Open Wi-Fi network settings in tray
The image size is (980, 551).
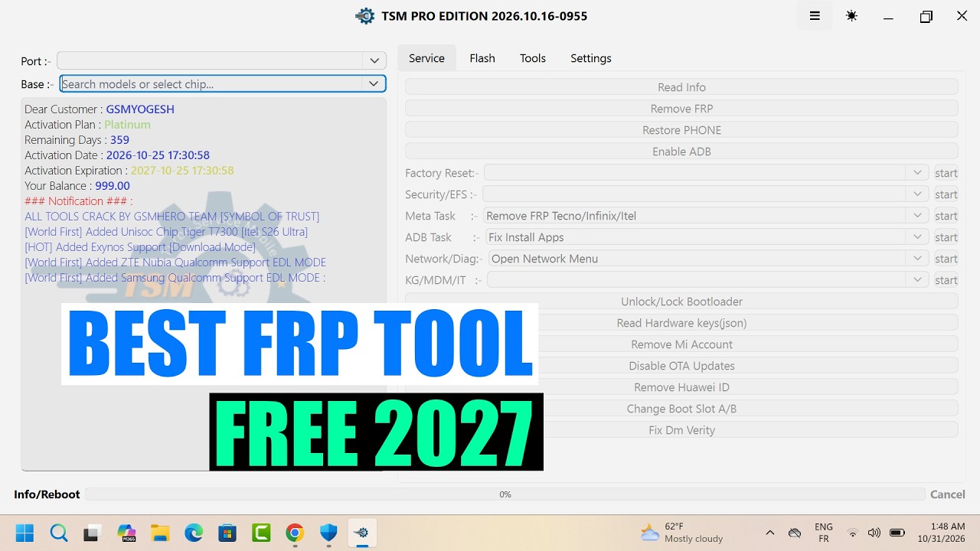pos(853,533)
